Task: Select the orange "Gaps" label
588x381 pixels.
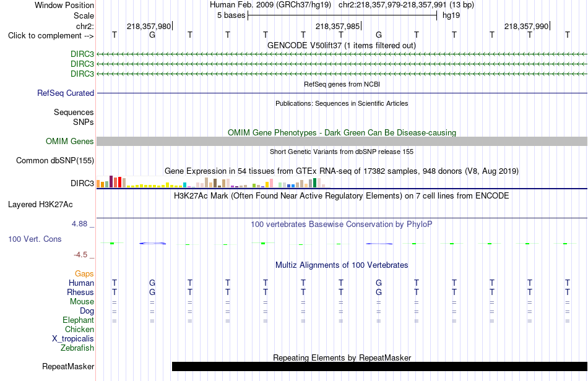Action: coord(84,274)
